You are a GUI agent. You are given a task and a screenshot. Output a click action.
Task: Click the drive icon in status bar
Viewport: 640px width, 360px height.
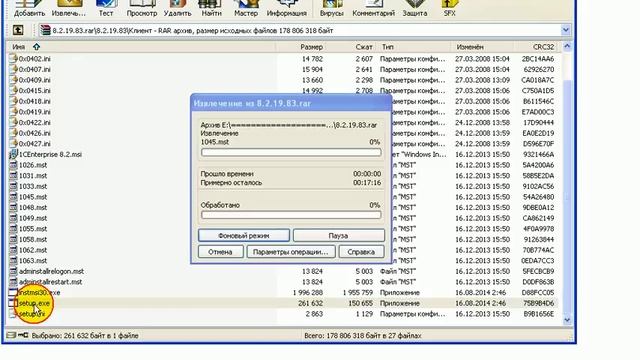pos(11,335)
